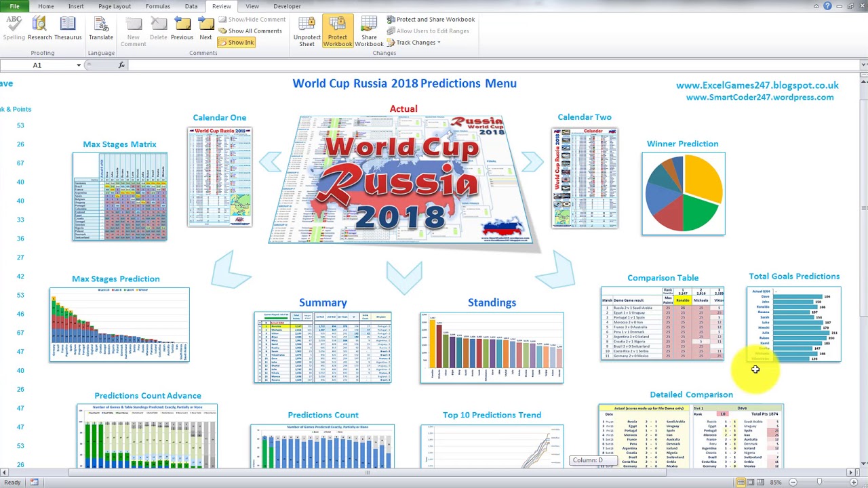Click in the formula bar input

pos(493,65)
